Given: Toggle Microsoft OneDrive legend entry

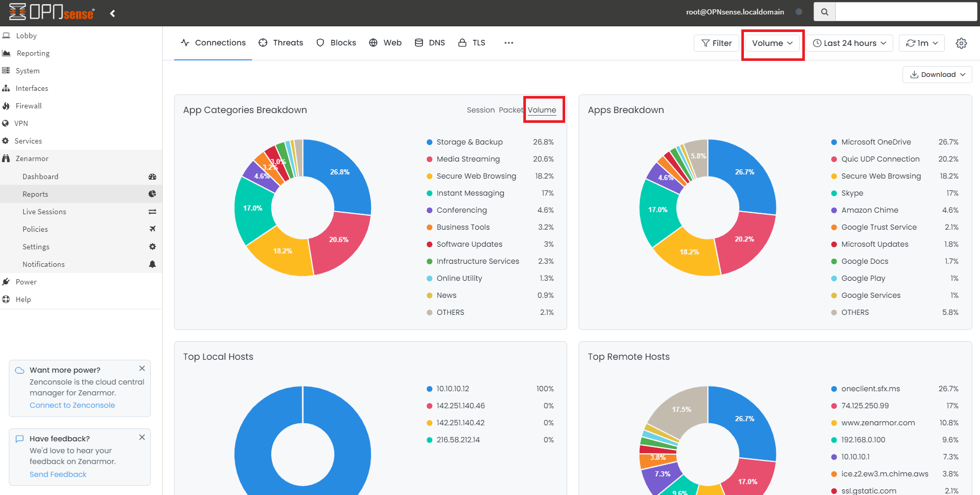Looking at the screenshot, I should (895, 142).
